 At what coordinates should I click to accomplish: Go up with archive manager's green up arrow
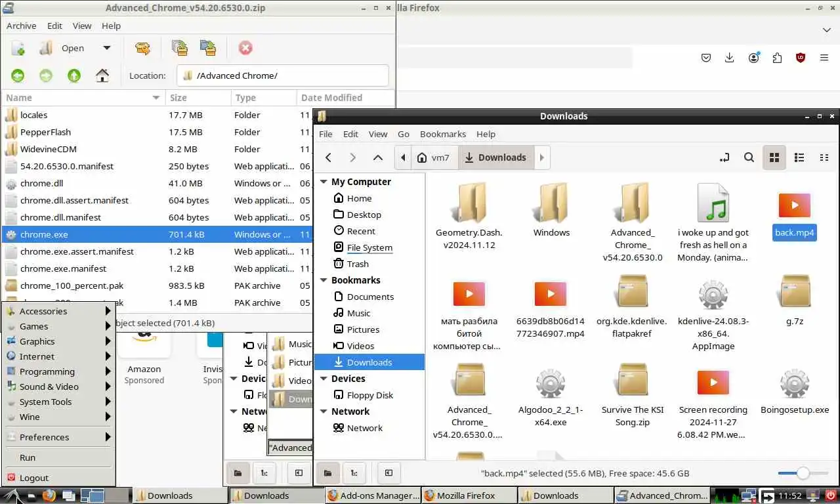pos(74,75)
